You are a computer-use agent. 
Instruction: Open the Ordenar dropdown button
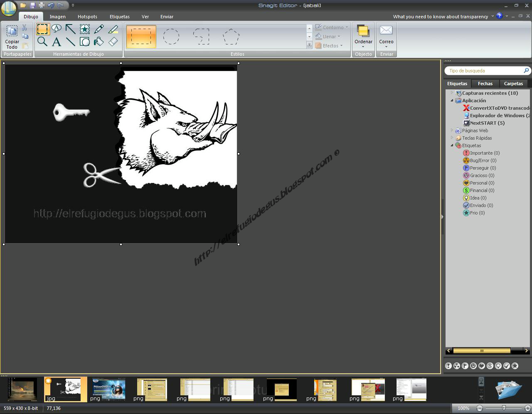363,37
